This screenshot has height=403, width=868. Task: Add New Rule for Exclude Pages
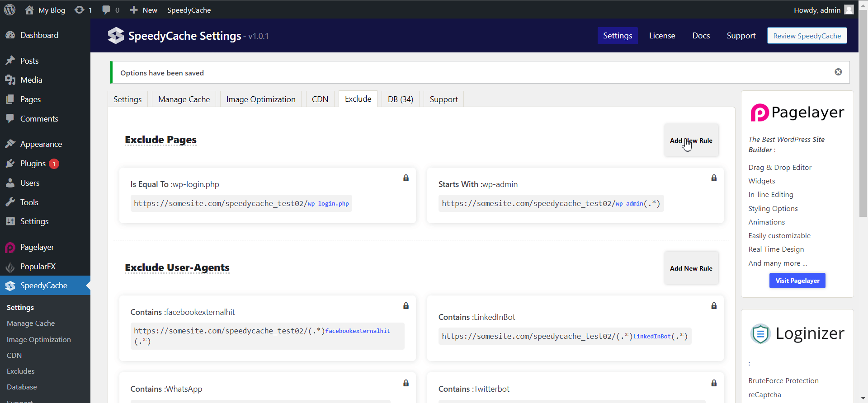[691, 141]
